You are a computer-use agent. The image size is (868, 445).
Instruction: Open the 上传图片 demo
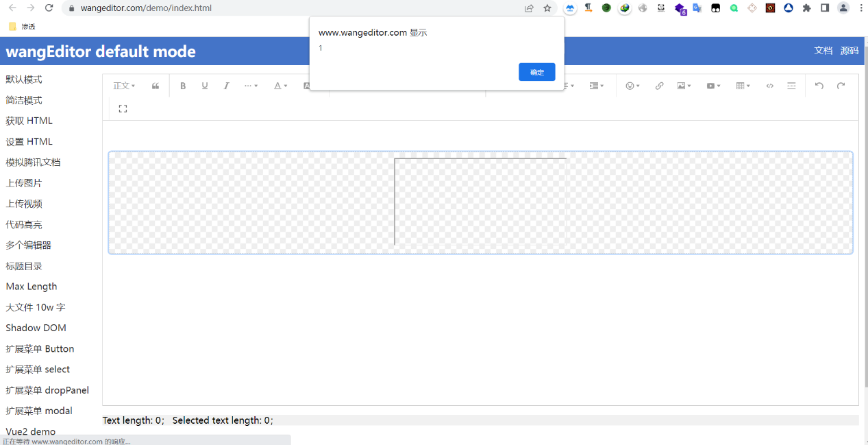tap(24, 183)
